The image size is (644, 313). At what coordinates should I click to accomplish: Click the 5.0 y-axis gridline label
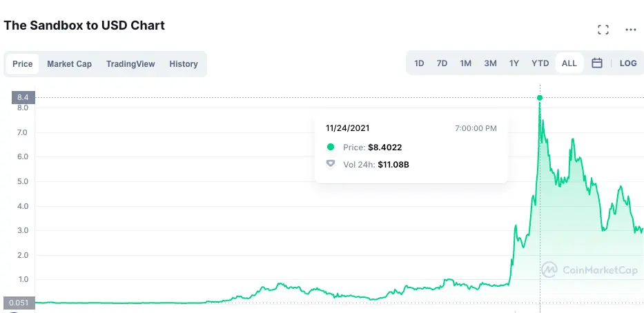(23, 181)
